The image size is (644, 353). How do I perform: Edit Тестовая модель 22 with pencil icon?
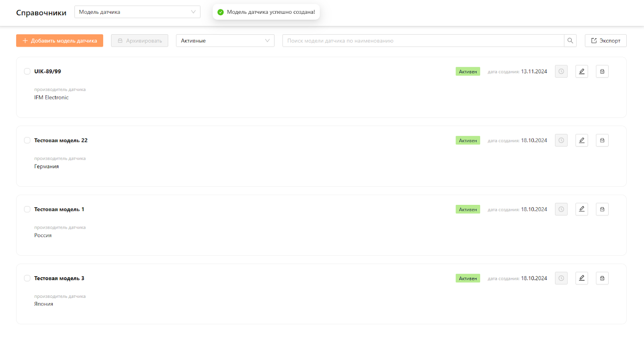pyautogui.click(x=582, y=140)
